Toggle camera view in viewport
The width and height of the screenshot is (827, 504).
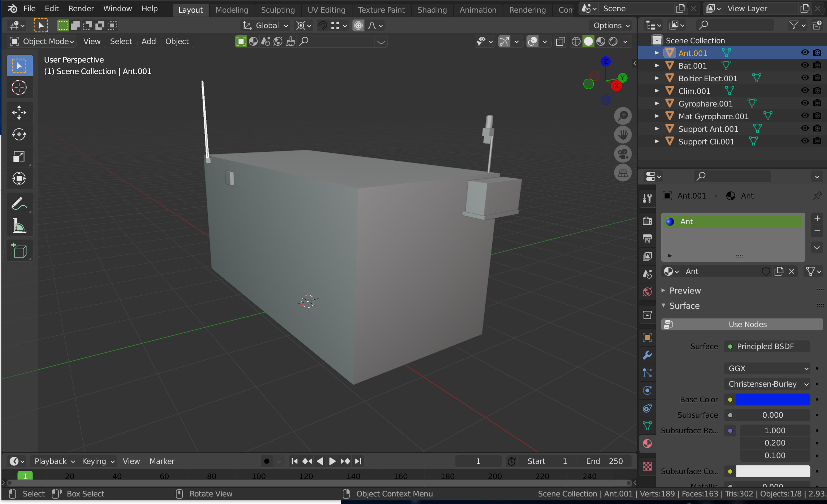(x=623, y=154)
